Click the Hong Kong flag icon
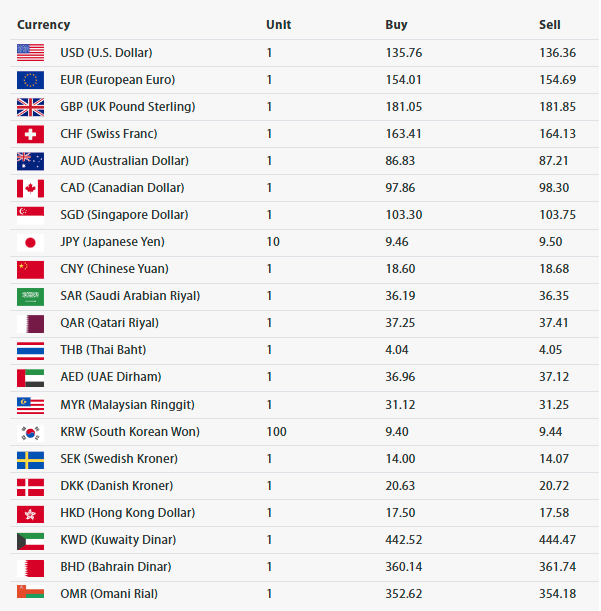601x611 pixels. [x=30, y=514]
